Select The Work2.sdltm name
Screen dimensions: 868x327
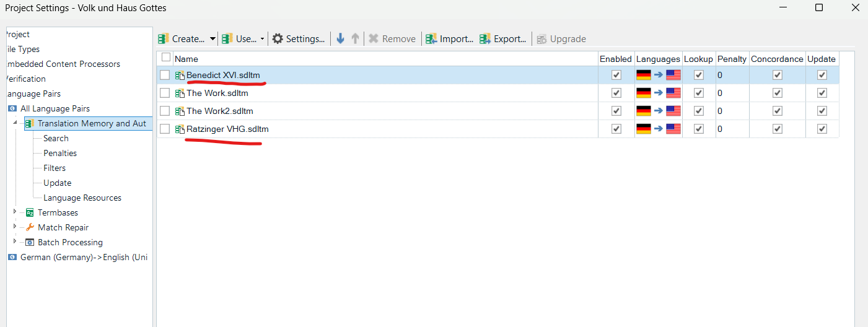point(220,111)
